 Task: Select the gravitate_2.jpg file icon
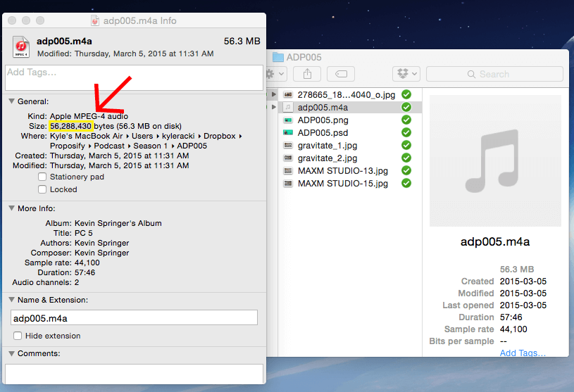click(x=288, y=158)
